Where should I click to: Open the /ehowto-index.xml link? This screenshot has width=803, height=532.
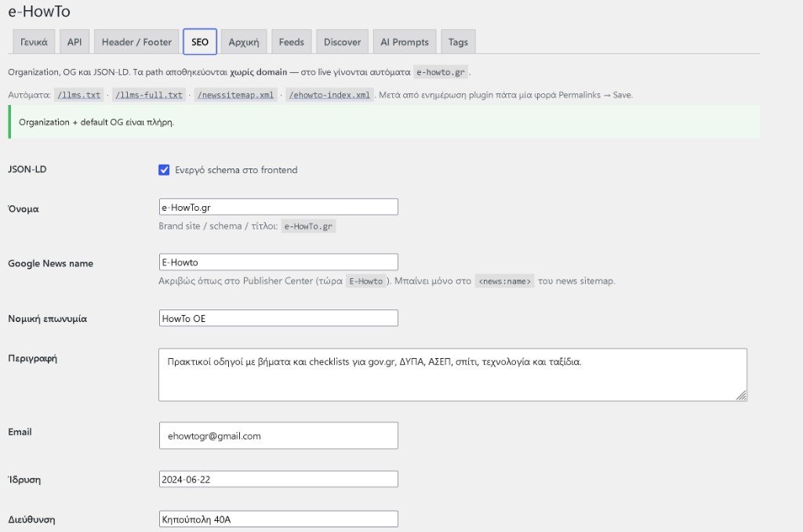(329, 95)
